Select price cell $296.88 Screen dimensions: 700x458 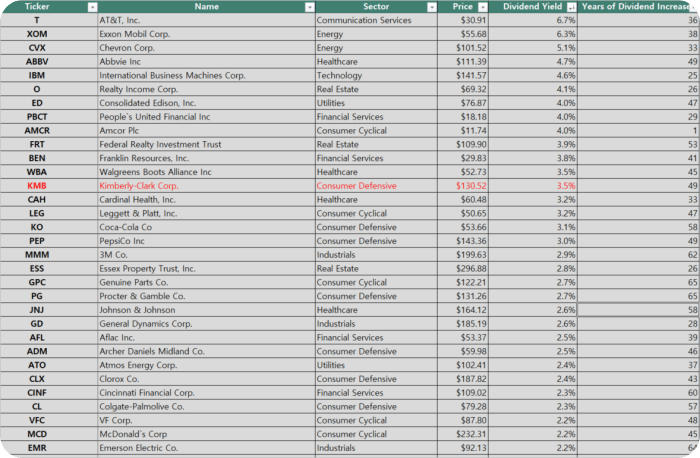coord(463,269)
